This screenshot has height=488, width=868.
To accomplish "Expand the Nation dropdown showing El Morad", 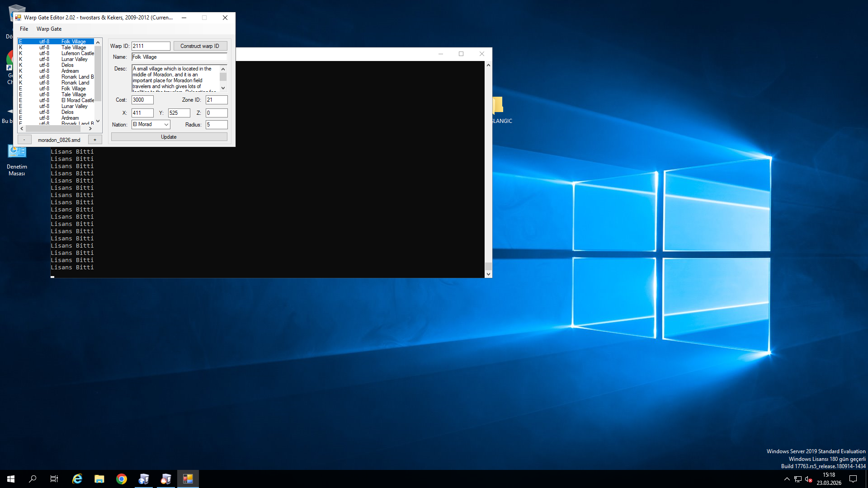I will (151, 124).
